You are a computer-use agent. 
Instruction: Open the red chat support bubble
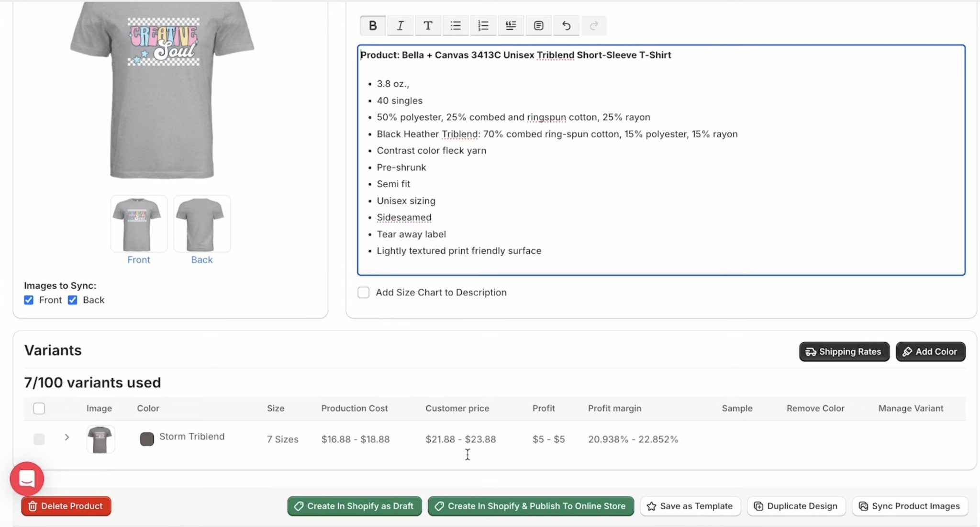(27, 478)
